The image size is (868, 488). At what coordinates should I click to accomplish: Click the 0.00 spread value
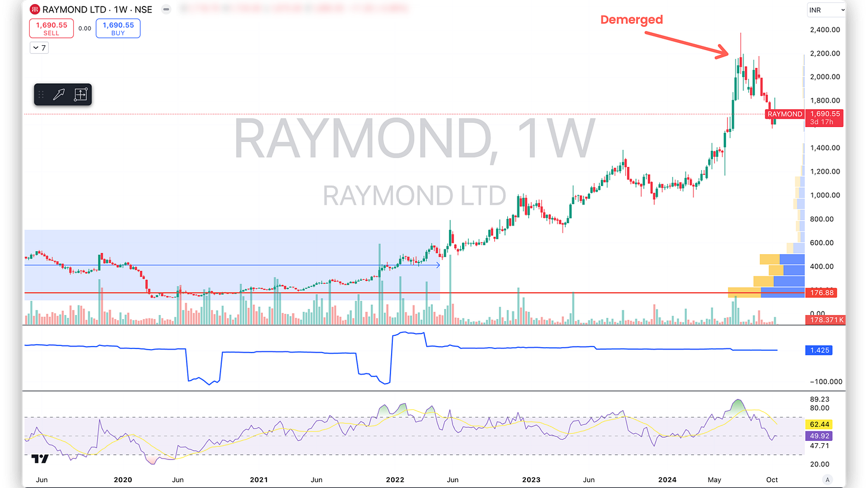point(85,28)
